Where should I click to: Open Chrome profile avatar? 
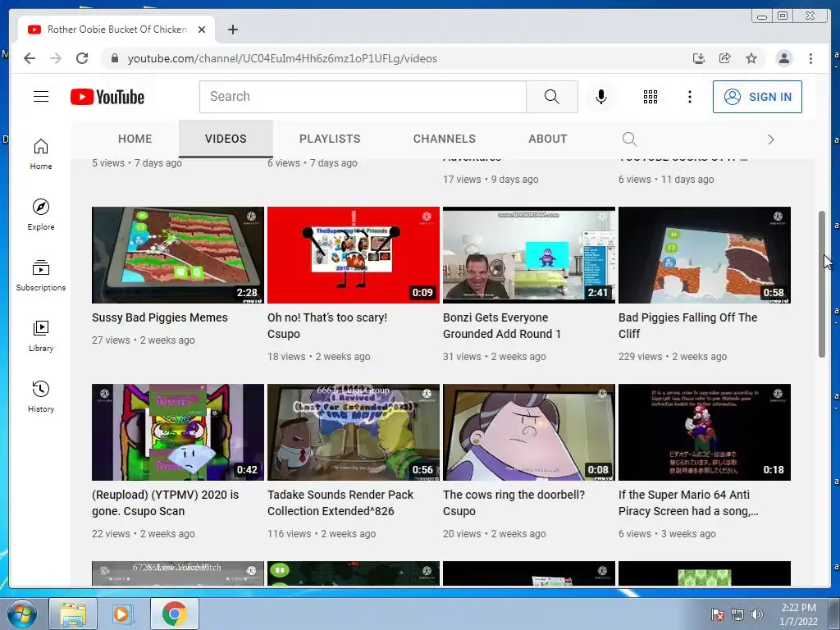[x=783, y=58]
